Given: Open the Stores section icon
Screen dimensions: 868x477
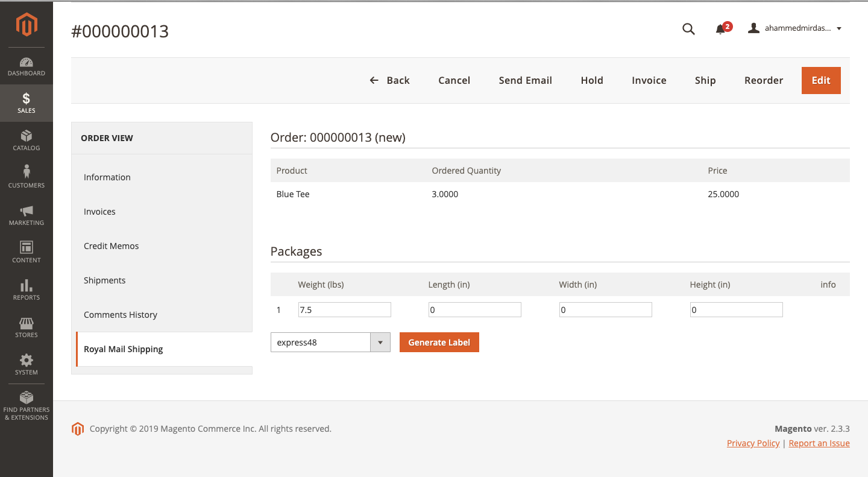Looking at the screenshot, I should click(x=27, y=327).
